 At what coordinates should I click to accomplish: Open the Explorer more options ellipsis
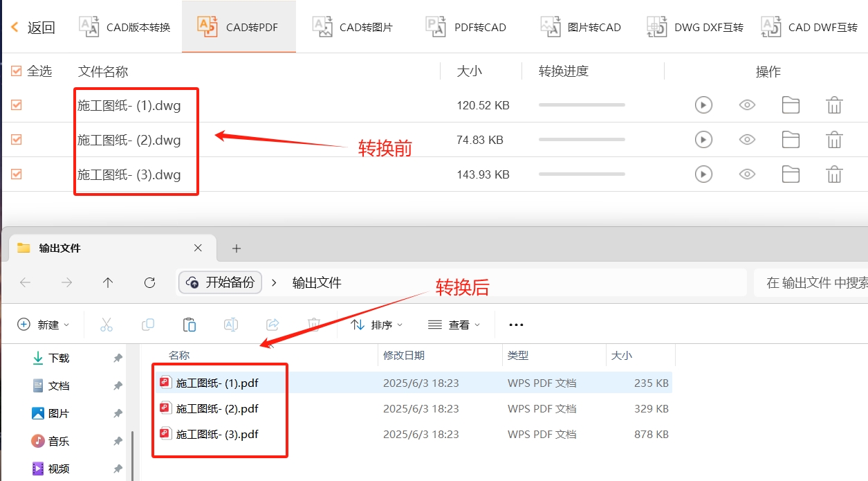click(x=516, y=325)
